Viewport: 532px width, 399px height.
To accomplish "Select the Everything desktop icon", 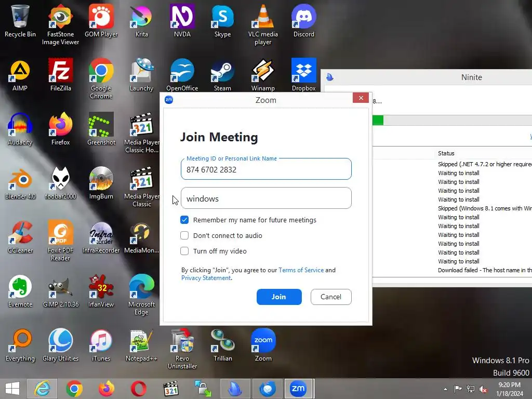I will [x=20, y=345].
